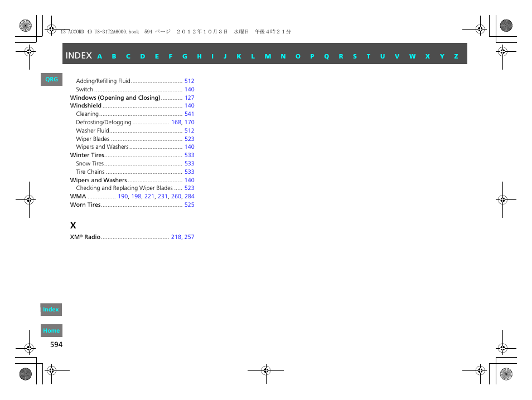Jump to index letter U
This screenshot has height=400, width=532.
(x=383, y=56)
